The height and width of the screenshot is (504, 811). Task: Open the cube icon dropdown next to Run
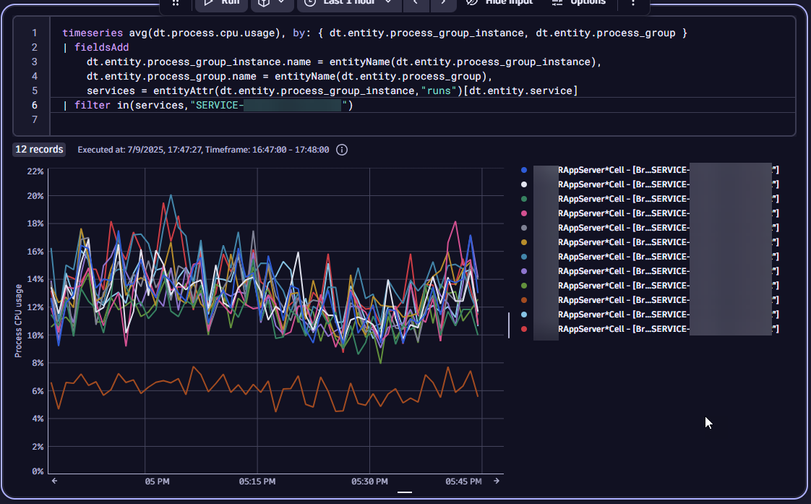point(272,3)
